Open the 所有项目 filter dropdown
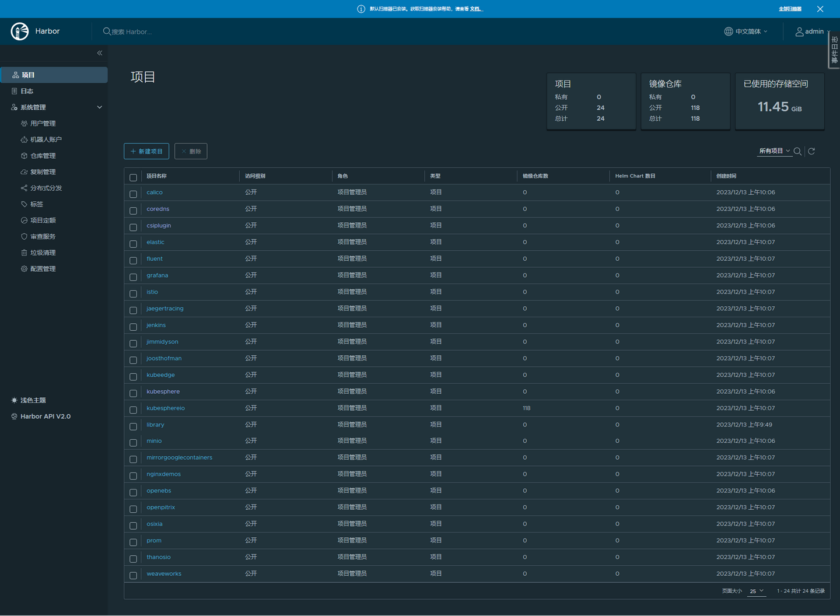The width and height of the screenshot is (840, 616). pyautogui.click(x=774, y=151)
